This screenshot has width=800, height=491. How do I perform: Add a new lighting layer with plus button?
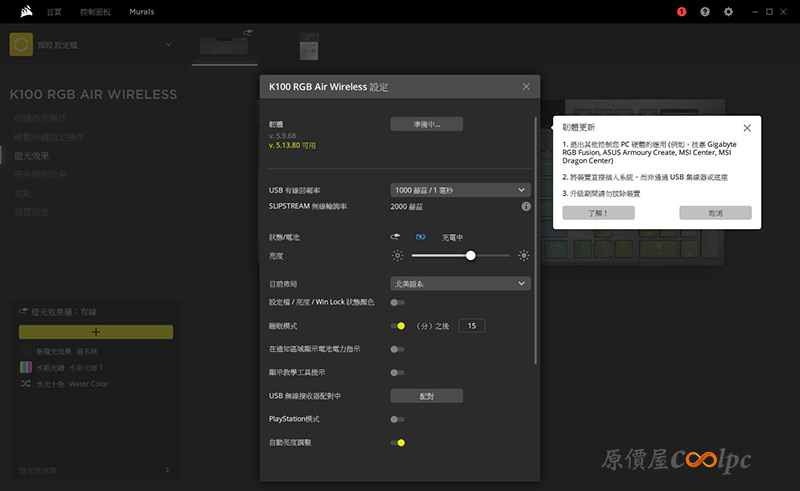[96, 332]
